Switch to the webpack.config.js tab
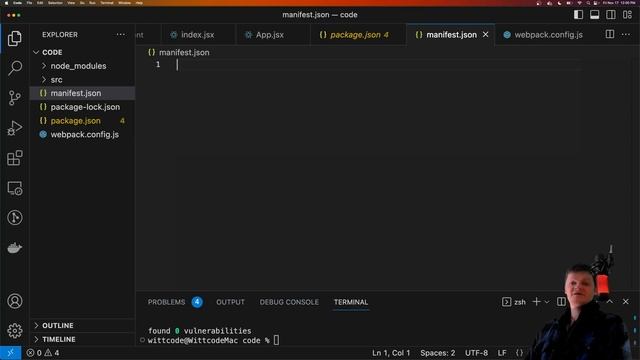The image size is (640, 360). coord(548,35)
